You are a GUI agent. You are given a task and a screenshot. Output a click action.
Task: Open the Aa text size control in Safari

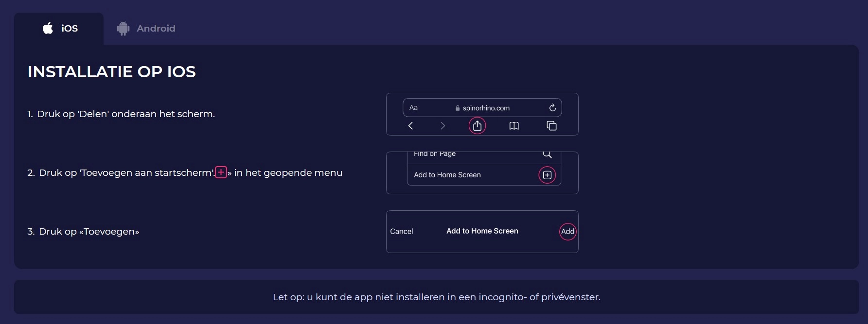pos(413,107)
